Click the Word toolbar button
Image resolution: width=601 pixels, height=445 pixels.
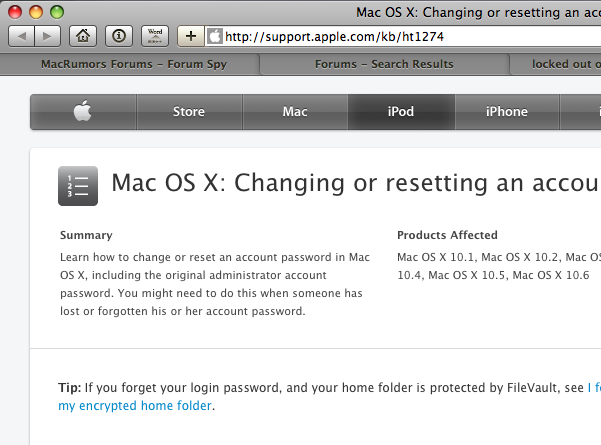(x=154, y=36)
